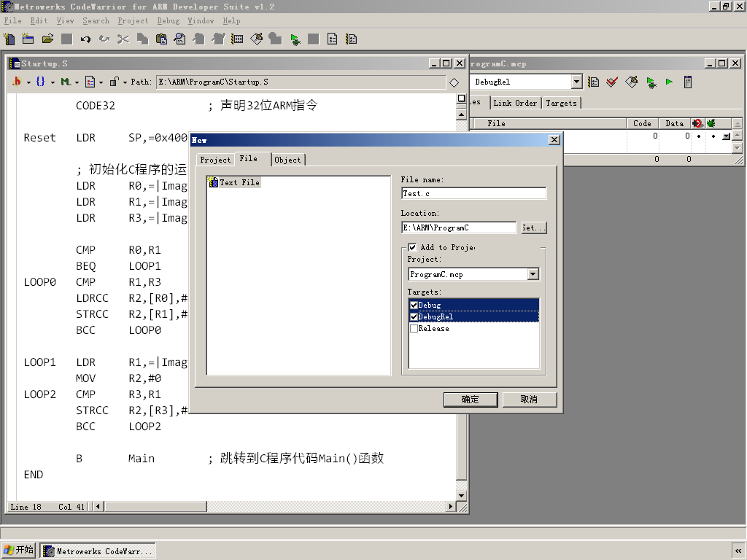747x560 pixels.
Task: Click the Make icon in main toolbar
Action: (x=256, y=39)
